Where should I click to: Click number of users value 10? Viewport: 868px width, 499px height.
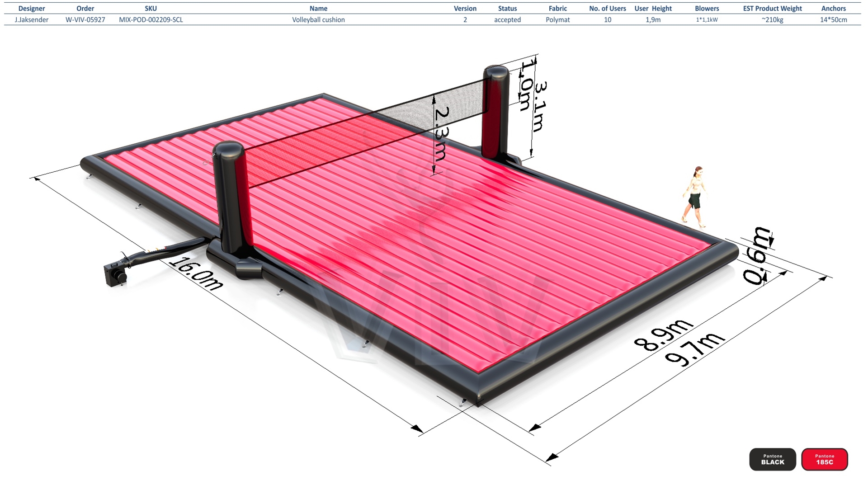pos(608,19)
